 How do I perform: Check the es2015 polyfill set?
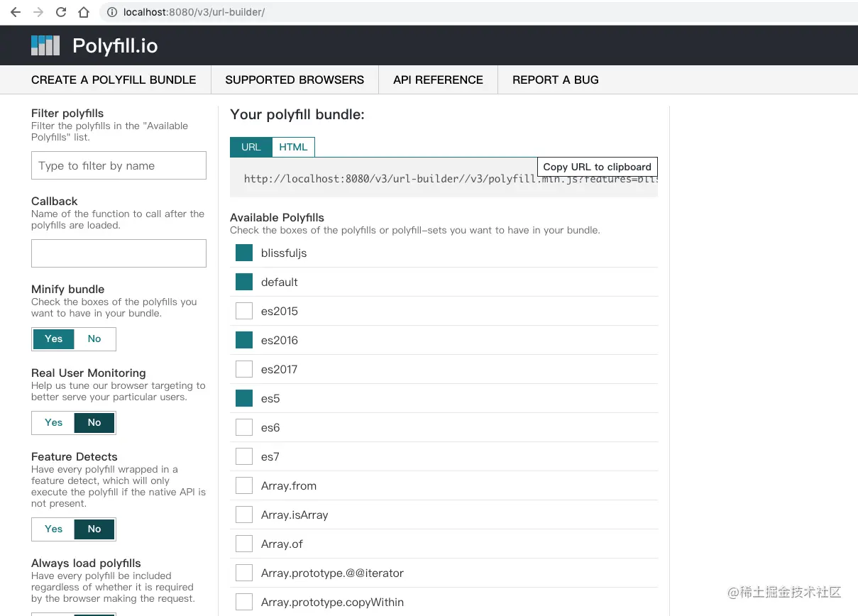tap(244, 312)
